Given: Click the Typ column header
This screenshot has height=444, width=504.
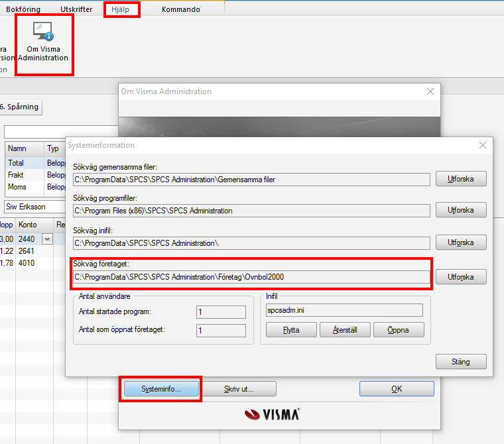Looking at the screenshot, I should pos(55,148).
